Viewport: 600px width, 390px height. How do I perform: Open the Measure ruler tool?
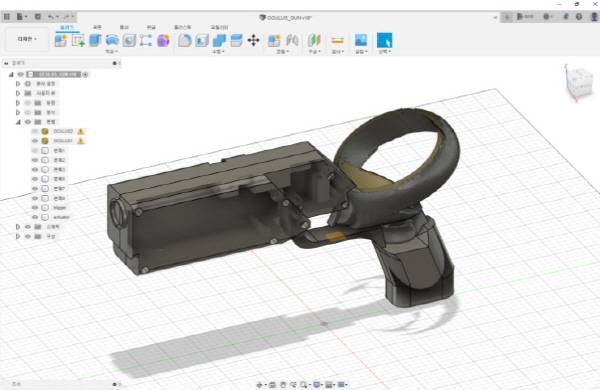click(x=337, y=40)
